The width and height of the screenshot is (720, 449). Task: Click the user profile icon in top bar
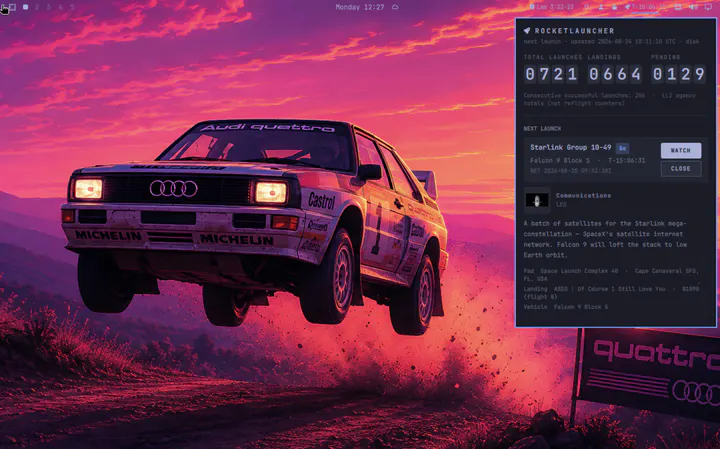click(x=601, y=7)
